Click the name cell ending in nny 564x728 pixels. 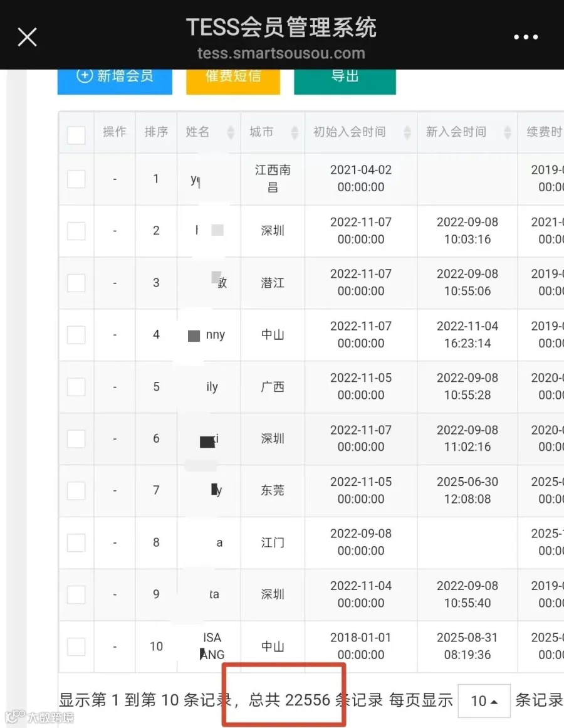(x=209, y=335)
